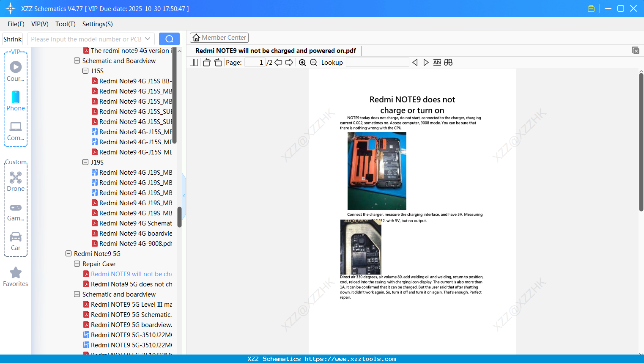Open 'Redmi Nota9 5G does not ch' file
This screenshot has height=363, width=644.
point(127,284)
